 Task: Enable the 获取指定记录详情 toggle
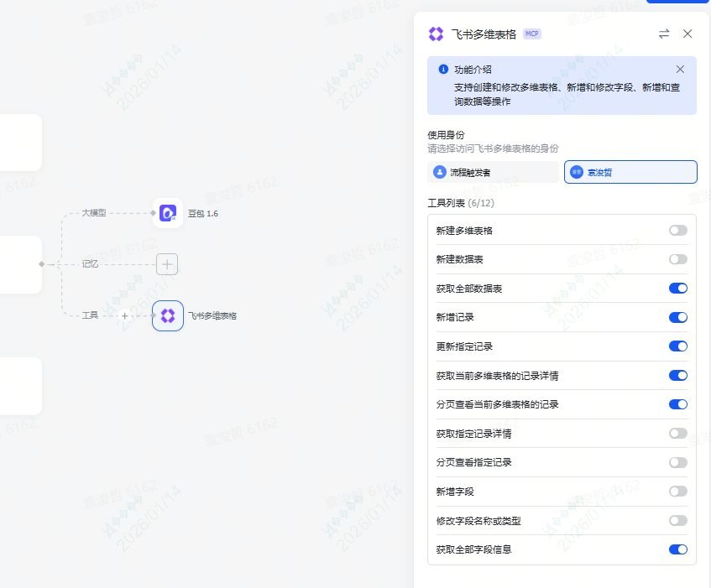[678, 434]
